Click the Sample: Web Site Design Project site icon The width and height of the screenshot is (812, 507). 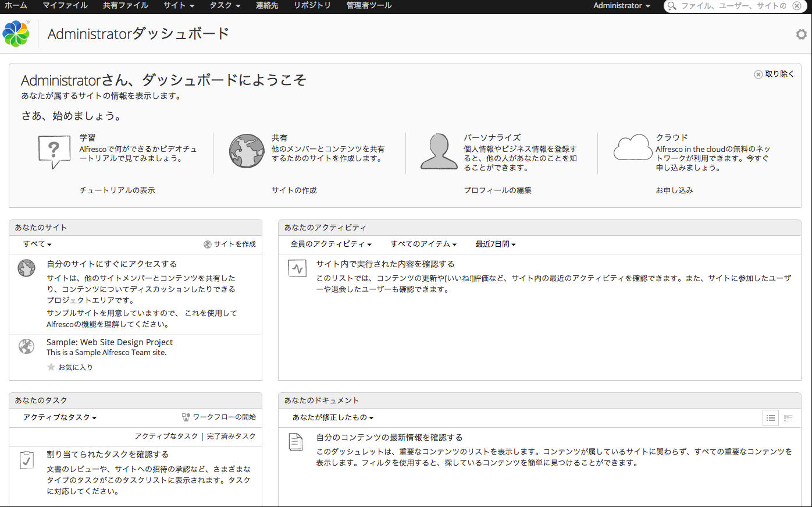(x=26, y=346)
